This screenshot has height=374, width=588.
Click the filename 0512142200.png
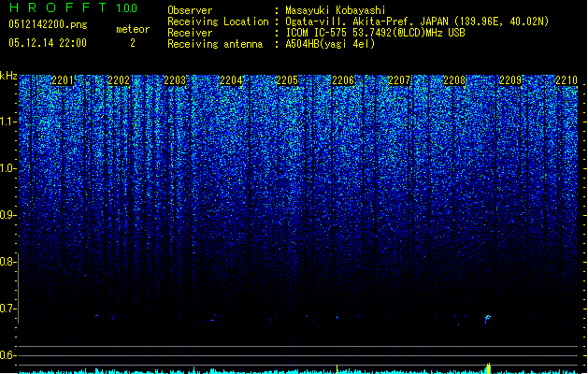[x=48, y=24]
